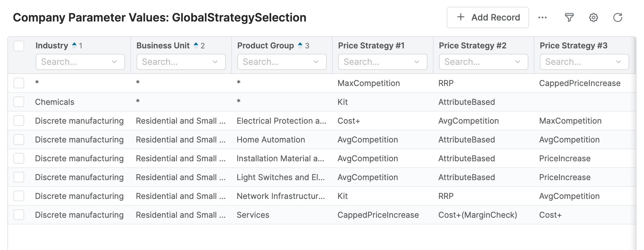Image resolution: width=644 pixels, height=250 pixels.
Task: Click the Home Automation product group cell
Action: pyautogui.click(x=271, y=139)
